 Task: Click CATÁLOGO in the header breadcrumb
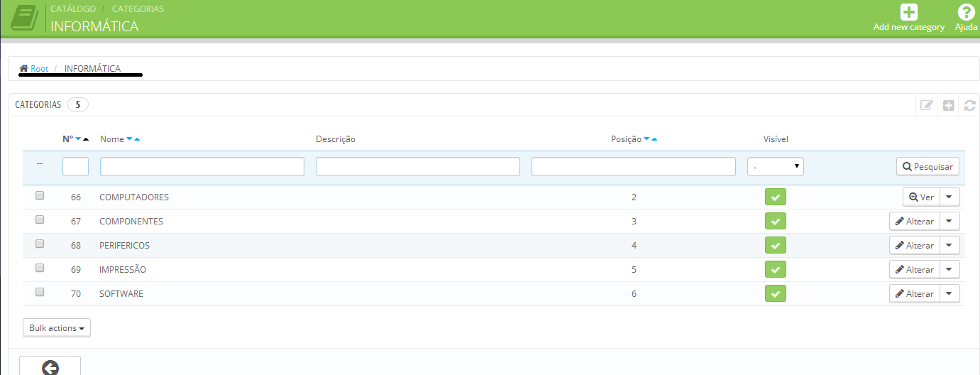pos(73,9)
